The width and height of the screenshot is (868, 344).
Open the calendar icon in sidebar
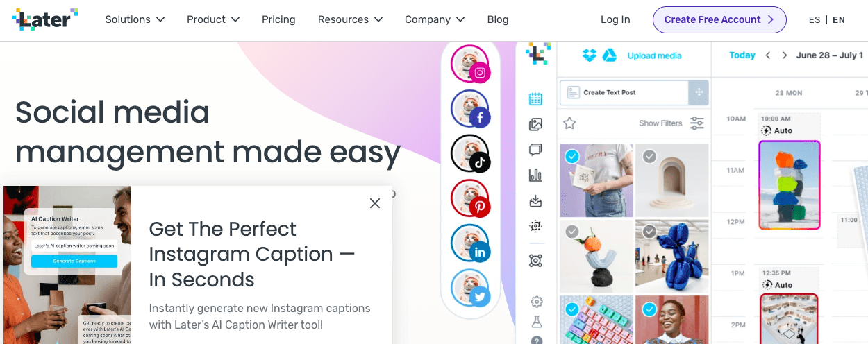(x=535, y=99)
